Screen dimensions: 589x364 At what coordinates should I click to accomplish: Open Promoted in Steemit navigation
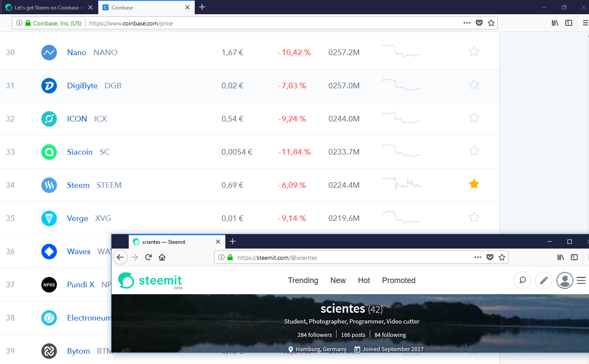point(399,280)
